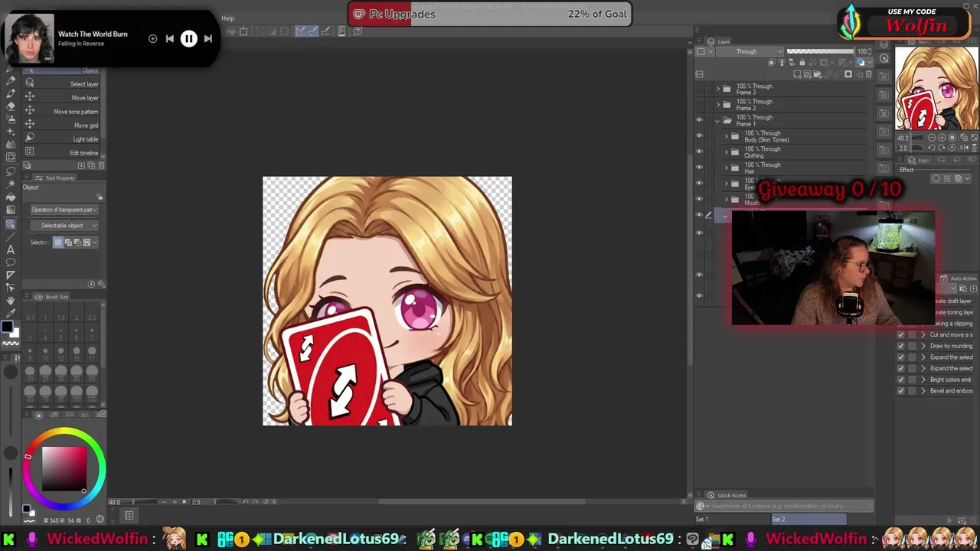The image size is (980, 551).
Task: Expand the Clothing folder
Action: 727,152
